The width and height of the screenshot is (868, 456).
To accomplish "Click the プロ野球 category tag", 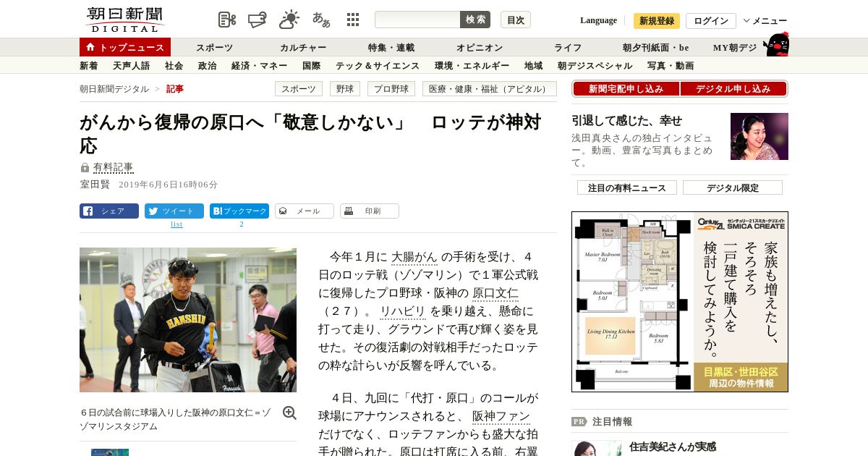I will [391, 89].
